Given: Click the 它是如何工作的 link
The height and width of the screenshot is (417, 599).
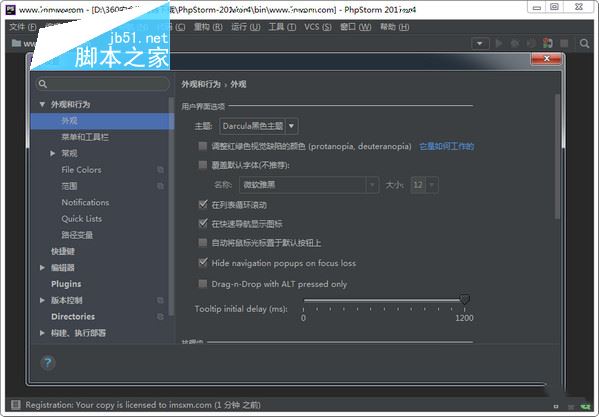Looking at the screenshot, I should 447,146.
